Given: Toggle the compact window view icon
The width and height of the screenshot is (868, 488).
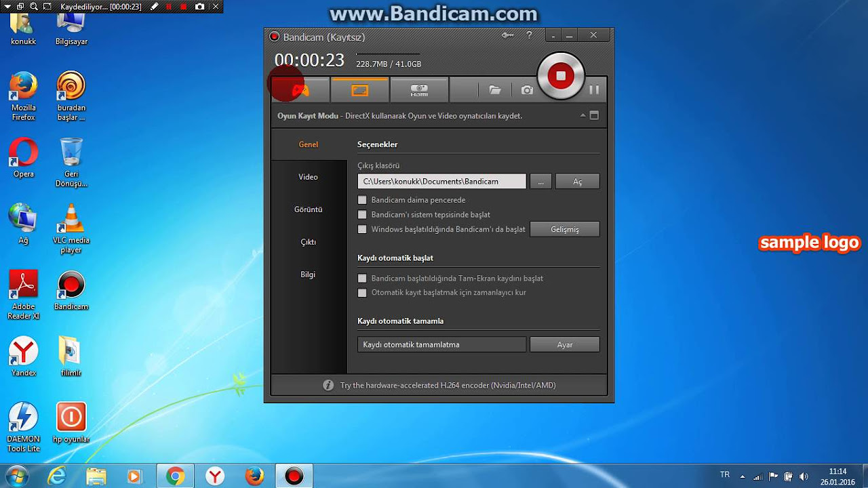Looking at the screenshot, I should tap(594, 115).
